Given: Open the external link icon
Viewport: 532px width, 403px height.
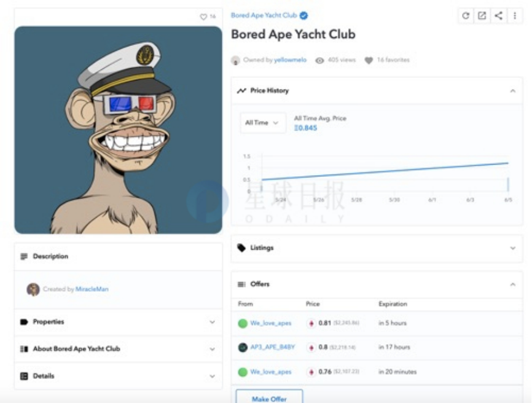Looking at the screenshot, I should pos(482,15).
